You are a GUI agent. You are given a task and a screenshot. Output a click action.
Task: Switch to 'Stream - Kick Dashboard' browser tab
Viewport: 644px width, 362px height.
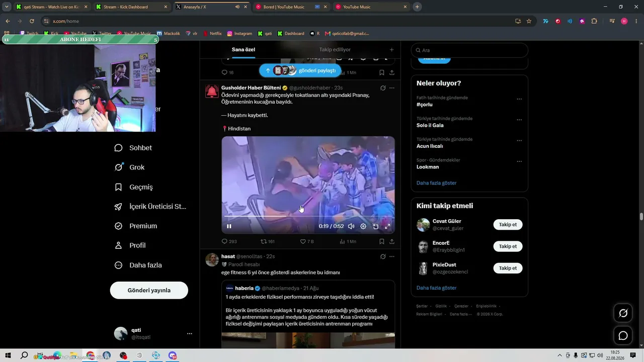tap(132, 7)
